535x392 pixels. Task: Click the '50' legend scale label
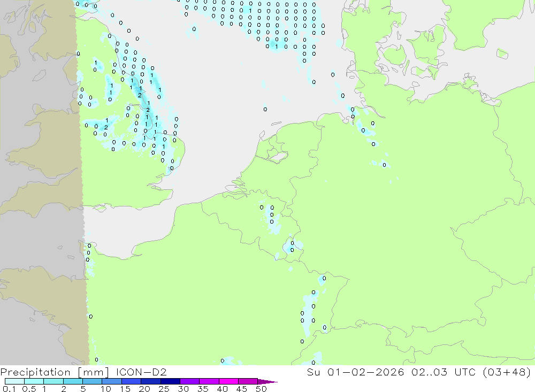[261, 389]
